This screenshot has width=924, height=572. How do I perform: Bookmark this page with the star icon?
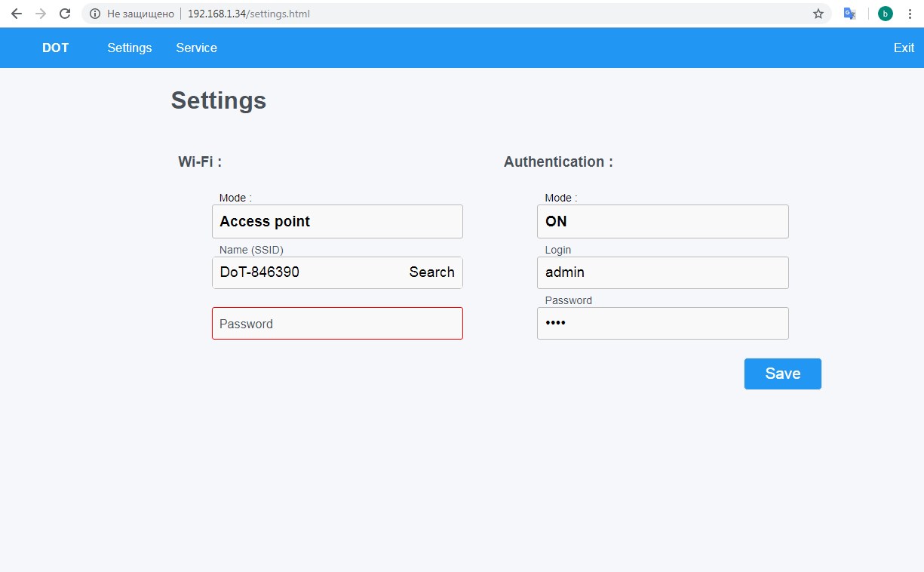click(x=818, y=14)
